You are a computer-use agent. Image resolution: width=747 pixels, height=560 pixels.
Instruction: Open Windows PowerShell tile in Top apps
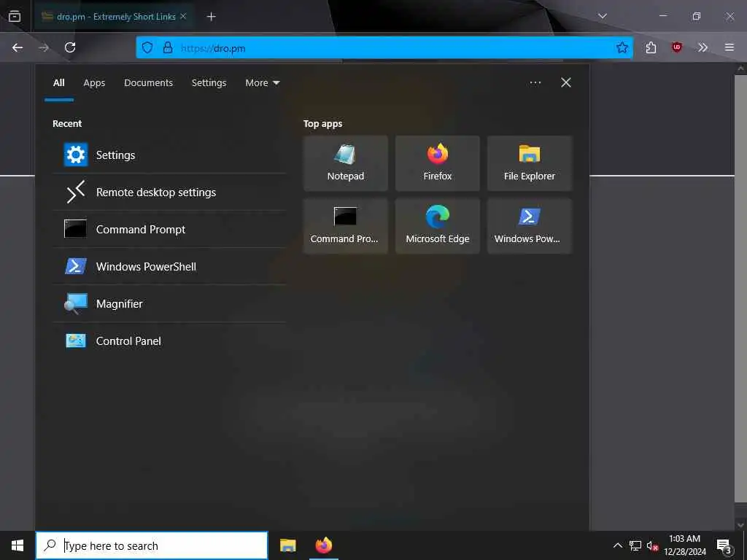coord(530,226)
